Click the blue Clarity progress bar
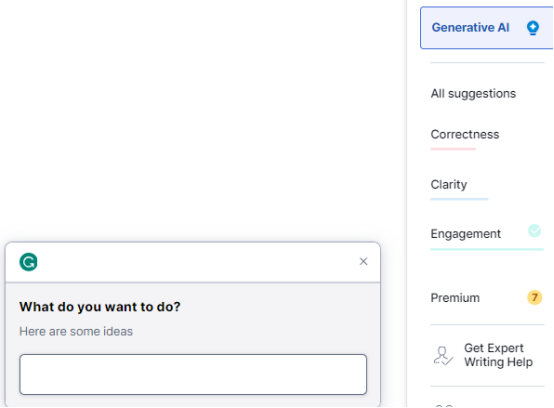 (x=459, y=199)
